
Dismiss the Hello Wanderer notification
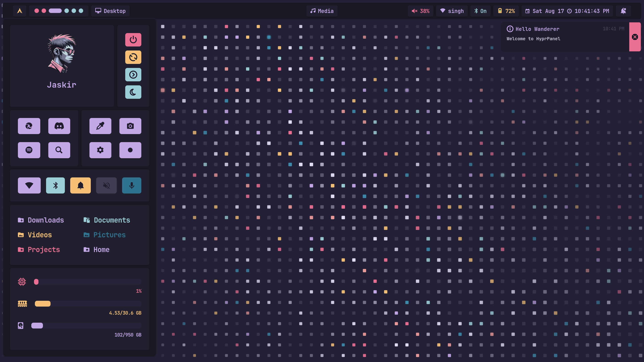[x=635, y=37]
